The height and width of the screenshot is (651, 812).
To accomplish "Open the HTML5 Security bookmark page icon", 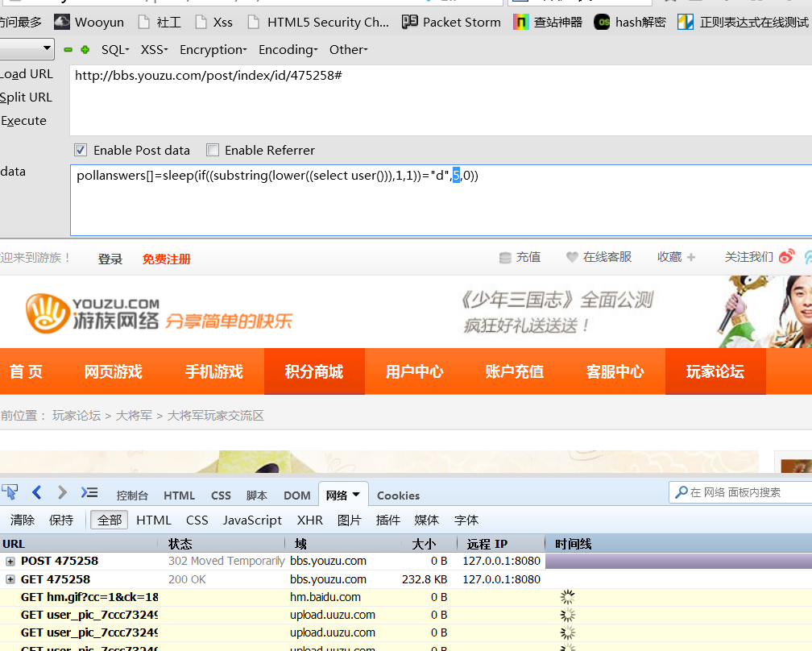I will (253, 23).
